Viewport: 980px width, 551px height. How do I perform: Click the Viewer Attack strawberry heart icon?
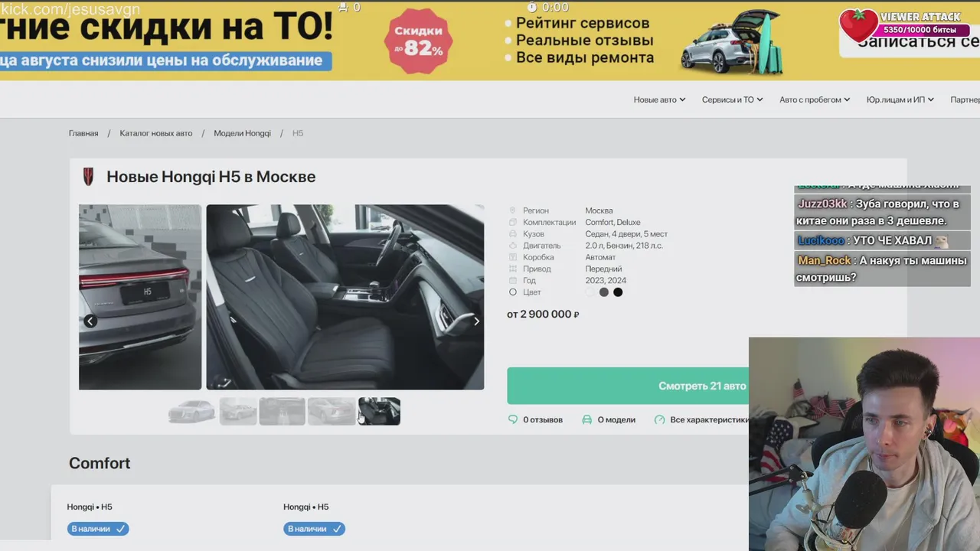click(x=858, y=25)
